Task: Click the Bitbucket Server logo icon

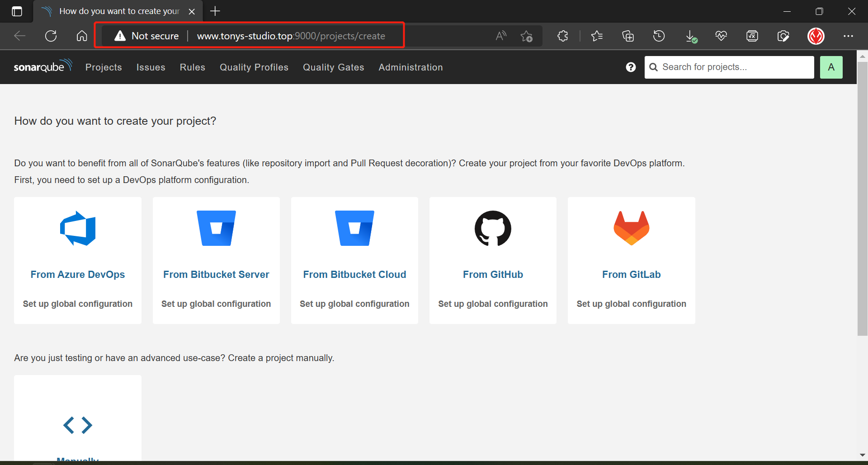Action: pos(216,228)
